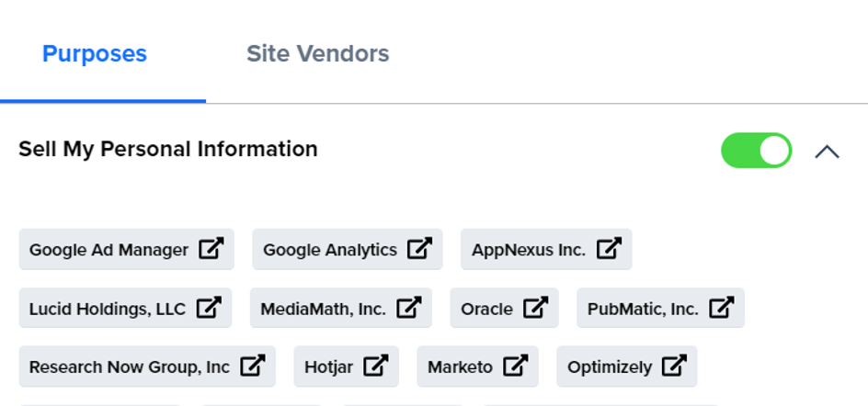
Task: Click external link icon next to Google Analytics
Action: (x=420, y=249)
